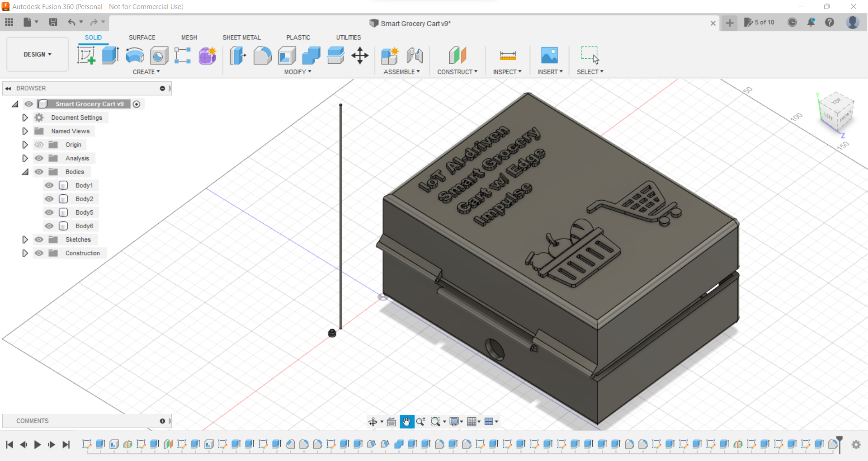Toggle visibility of Body2
The image size is (868, 461).
49,199
